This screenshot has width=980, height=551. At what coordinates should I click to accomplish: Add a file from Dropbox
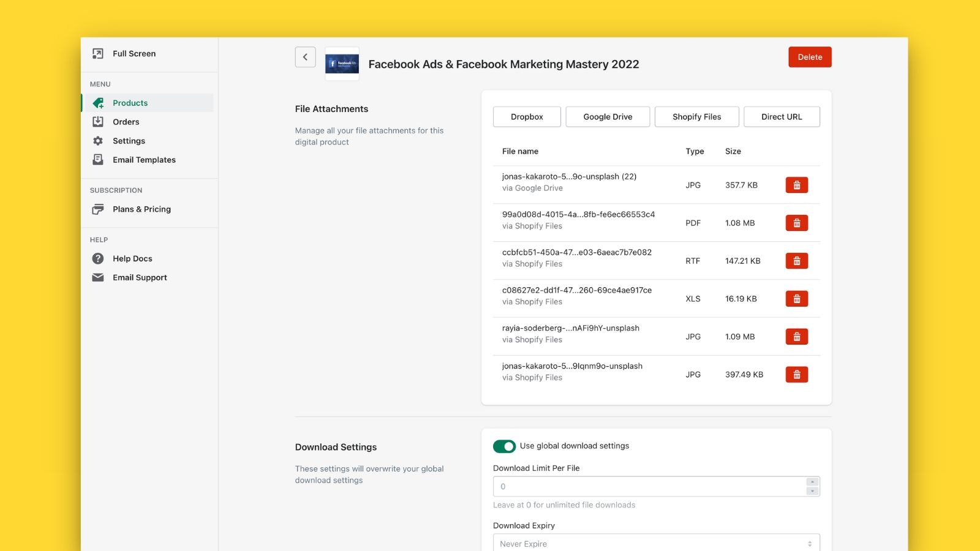tap(527, 117)
